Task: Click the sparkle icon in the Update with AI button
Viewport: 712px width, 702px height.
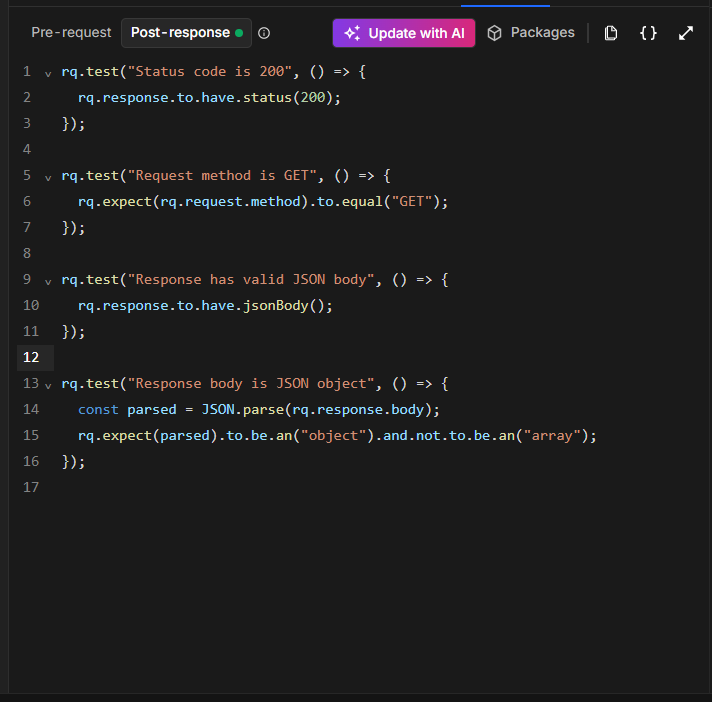Action: coord(352,33)
